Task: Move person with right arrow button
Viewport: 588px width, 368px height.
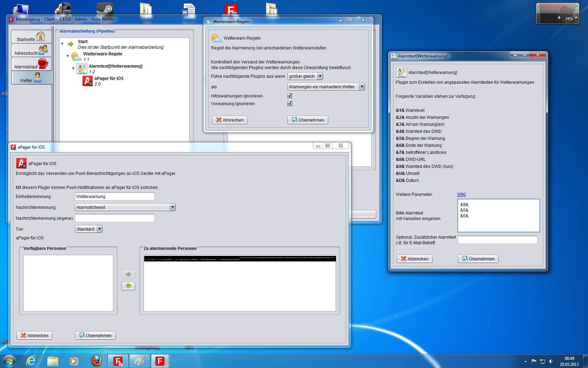Action: 128,274
